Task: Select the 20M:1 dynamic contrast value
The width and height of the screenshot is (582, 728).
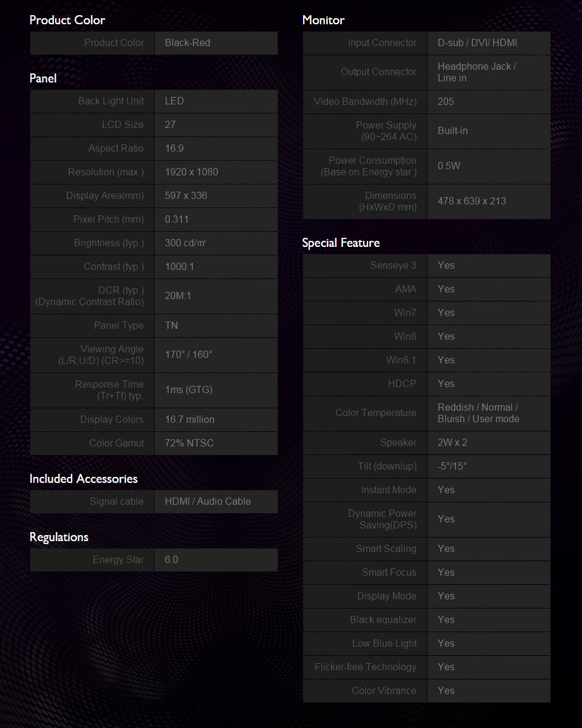Action: [x=178, y=296]
